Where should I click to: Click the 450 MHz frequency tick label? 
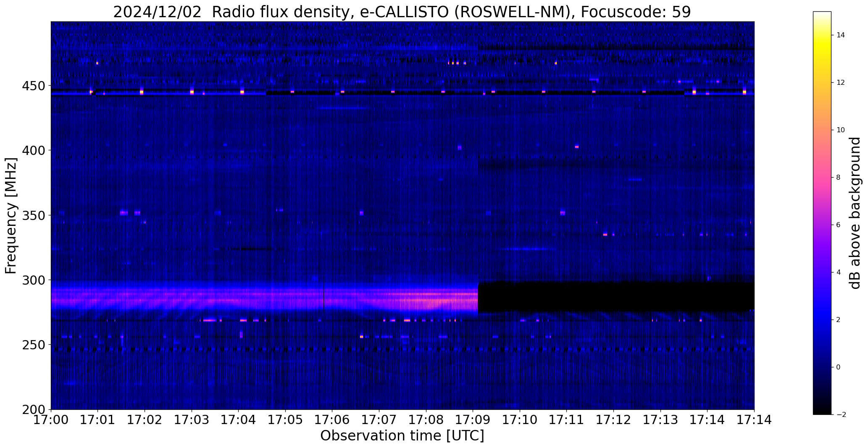(x=33, y=86)
